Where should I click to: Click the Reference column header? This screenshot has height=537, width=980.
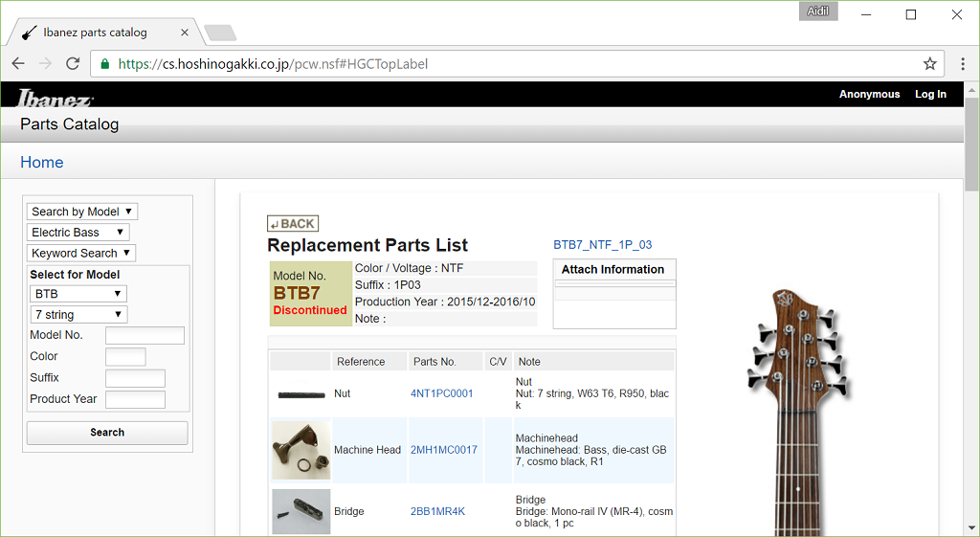pos(369,361)
